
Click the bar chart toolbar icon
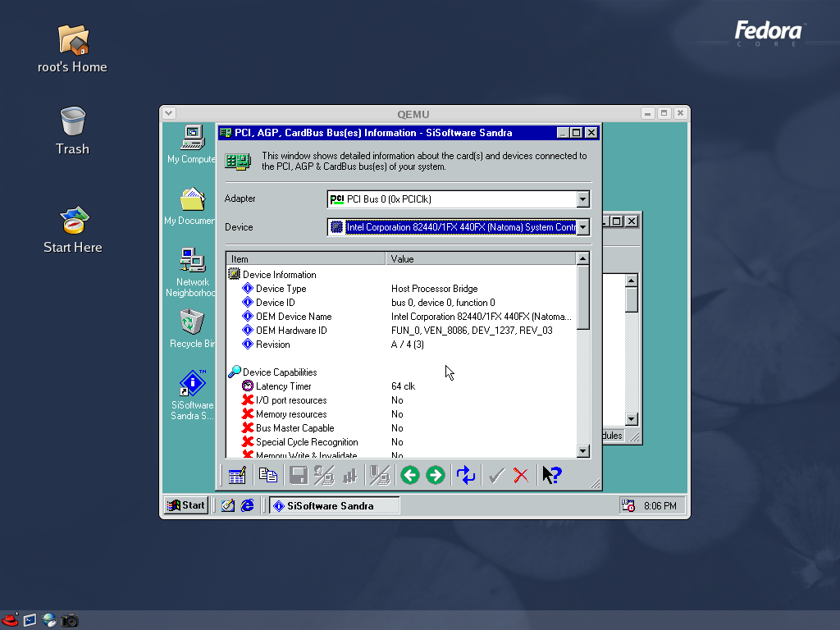(x=349, y=475)
